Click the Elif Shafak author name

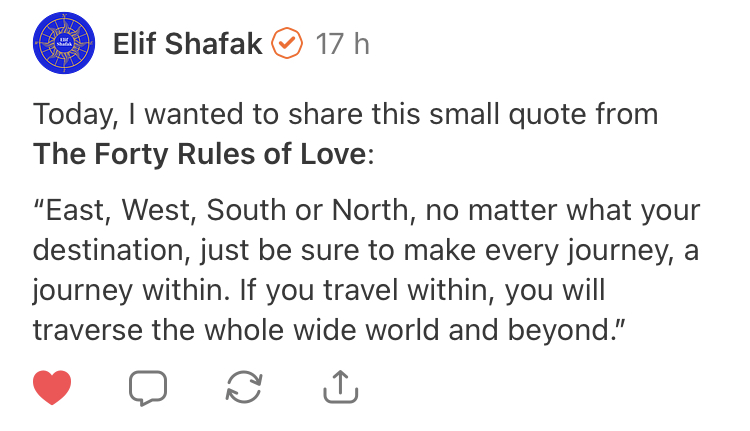188,44
